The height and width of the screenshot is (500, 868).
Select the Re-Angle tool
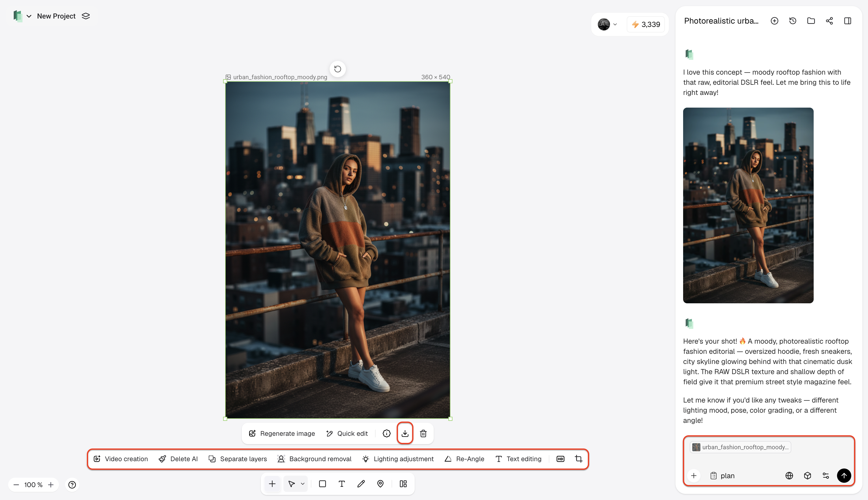464,459
